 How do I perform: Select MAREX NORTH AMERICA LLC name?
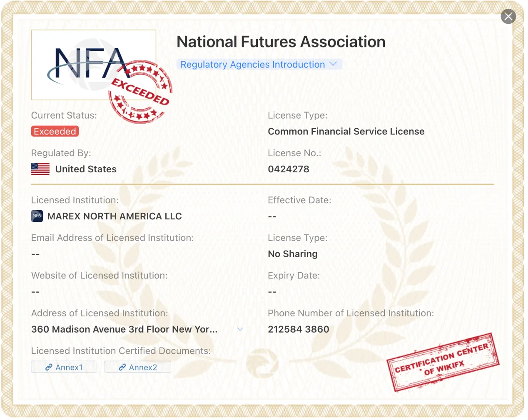pos(115,216)
